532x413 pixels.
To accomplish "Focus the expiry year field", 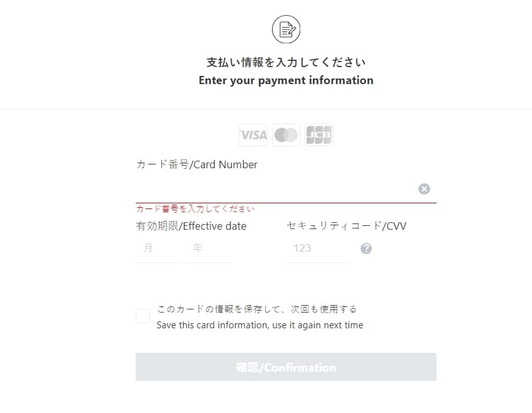I will tap(208, 248).
